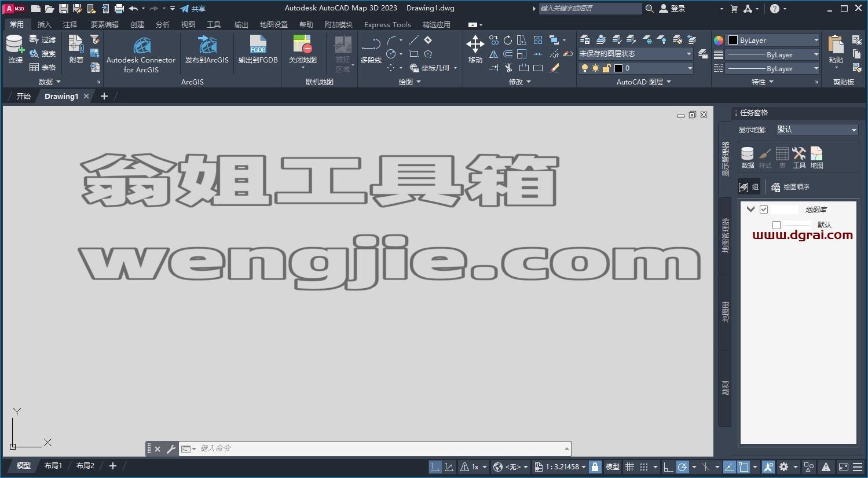Screen dimensions: 868x478
Task: Open 数据 icon in task pane
Action: [x=748, y=157]
